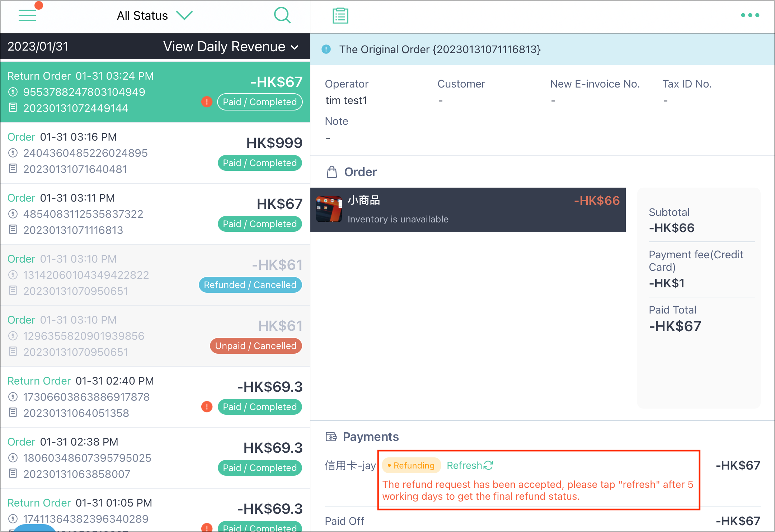Click the 信用卡-jay payment method label

click(x=350, y=465)
